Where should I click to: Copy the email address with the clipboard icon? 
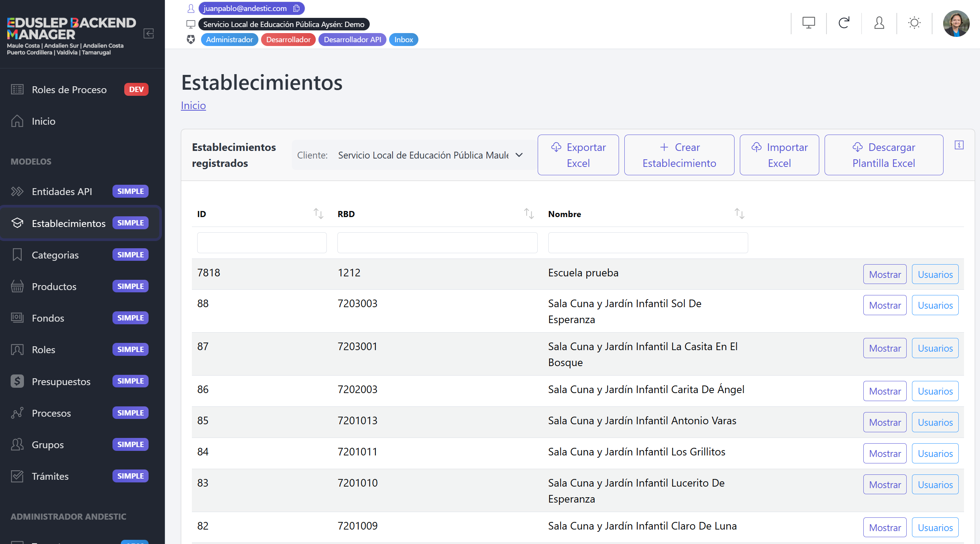point(296,8)
